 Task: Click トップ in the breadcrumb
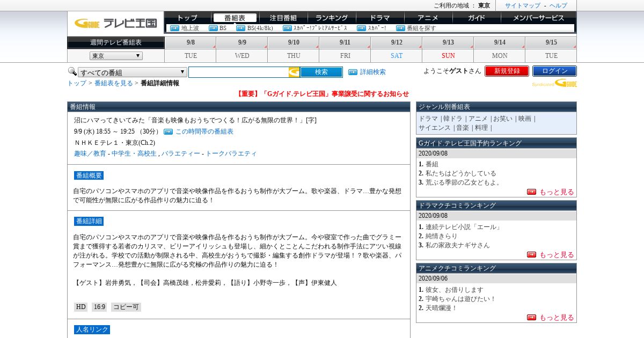pos(77,83)
